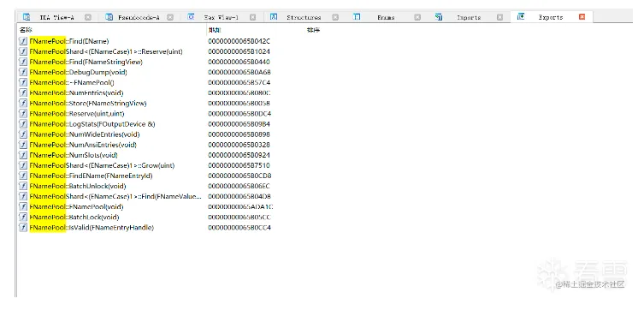Click function icon beside ~FNamePool() destructor

(x=23, y=82)
